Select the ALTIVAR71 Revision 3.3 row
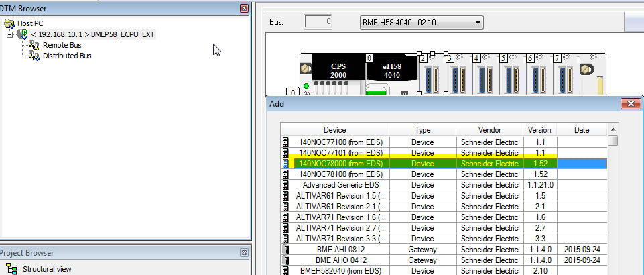The width and height of the screenshot is (644, 275). click(444, 238)
